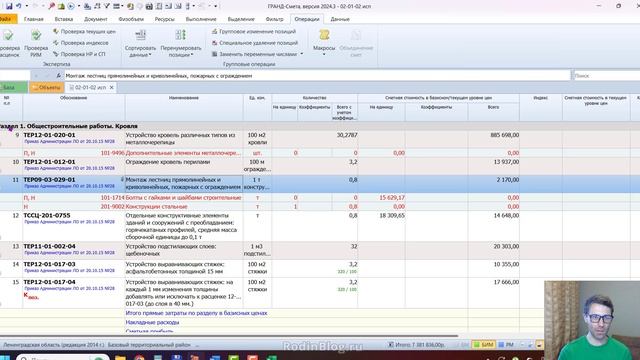Viewport: 640px width, 360px height.
Task: Click the Обоснование column header
Action: 73,107
